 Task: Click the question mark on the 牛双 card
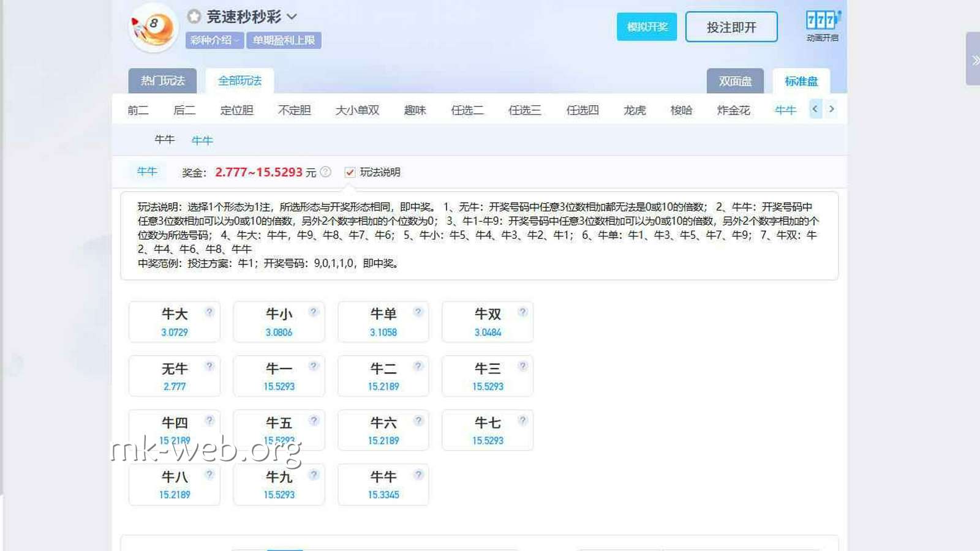coord(522,312)
